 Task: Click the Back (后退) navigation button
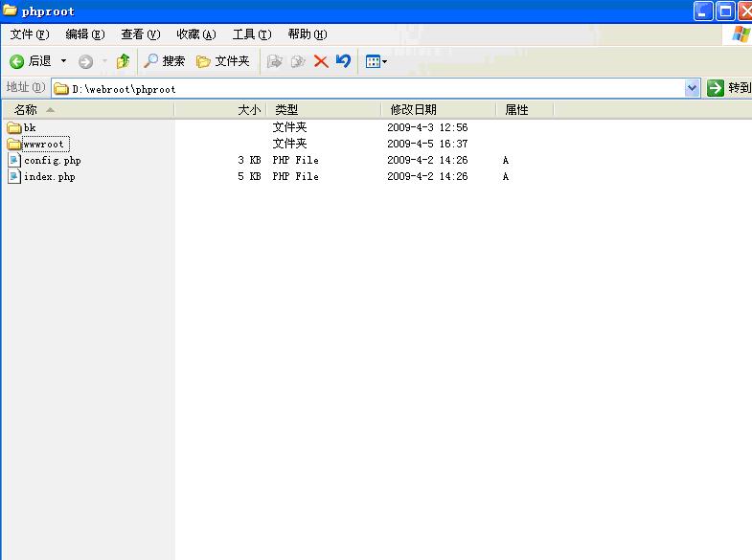[x=30, y=61]
